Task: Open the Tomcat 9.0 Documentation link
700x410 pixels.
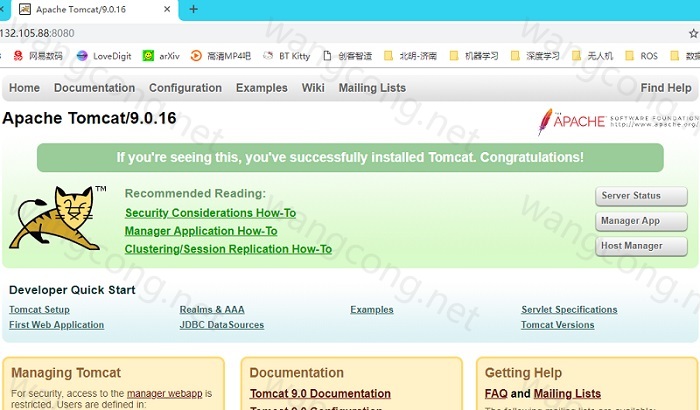Action: (x=320, y=393)
